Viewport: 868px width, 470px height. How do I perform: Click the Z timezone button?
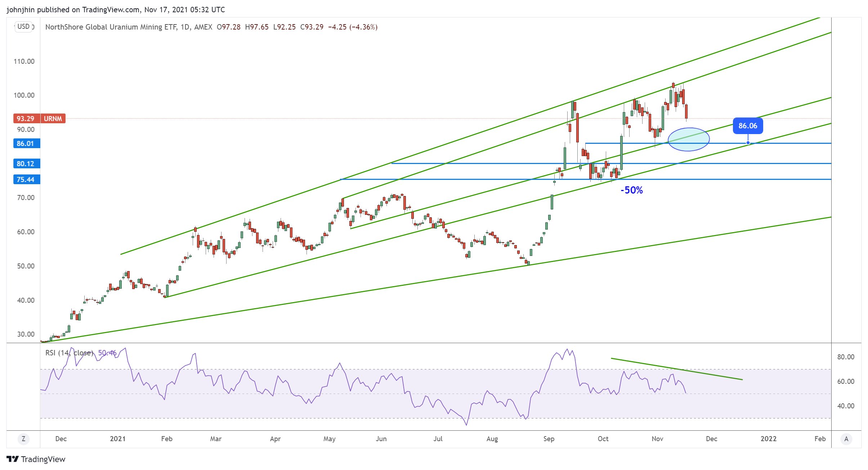click(23, 439)
